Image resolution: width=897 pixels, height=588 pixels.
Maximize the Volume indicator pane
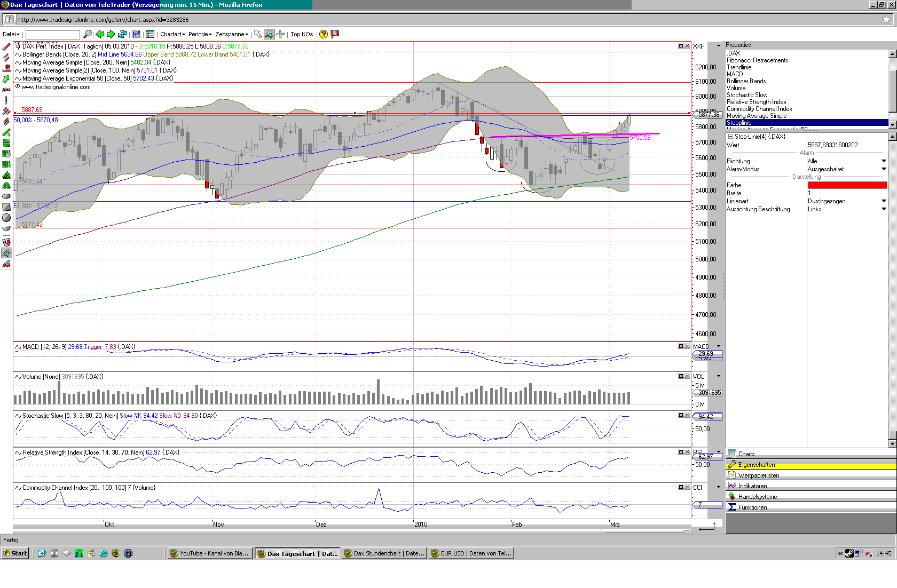(x=681, y=376)
